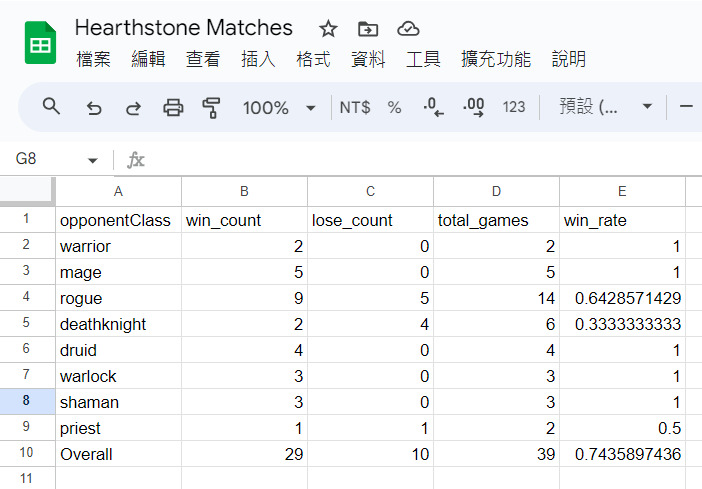Star the Hearthstone Matches document
The width and height of the screenshot is (702, 489).
coord(328,29)
